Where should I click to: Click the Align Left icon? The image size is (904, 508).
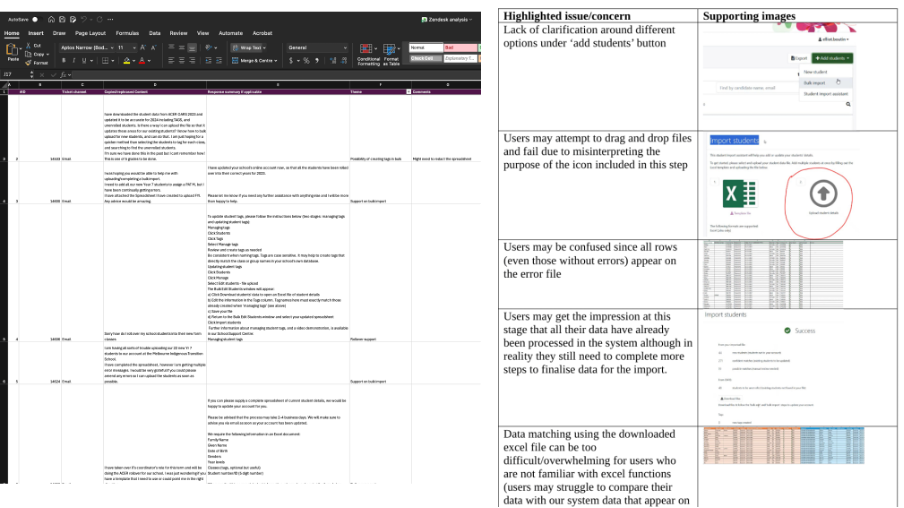(x=171, y=61)
